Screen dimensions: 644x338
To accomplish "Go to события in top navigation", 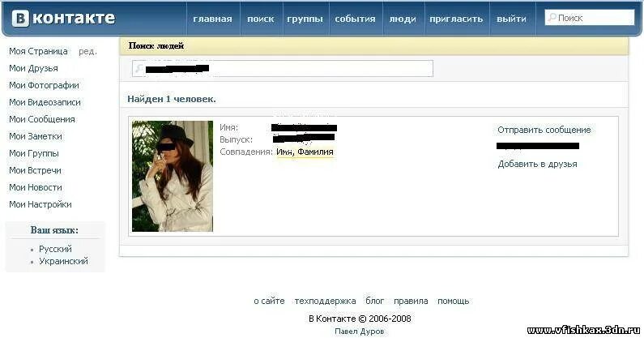I will pos(356,19).
